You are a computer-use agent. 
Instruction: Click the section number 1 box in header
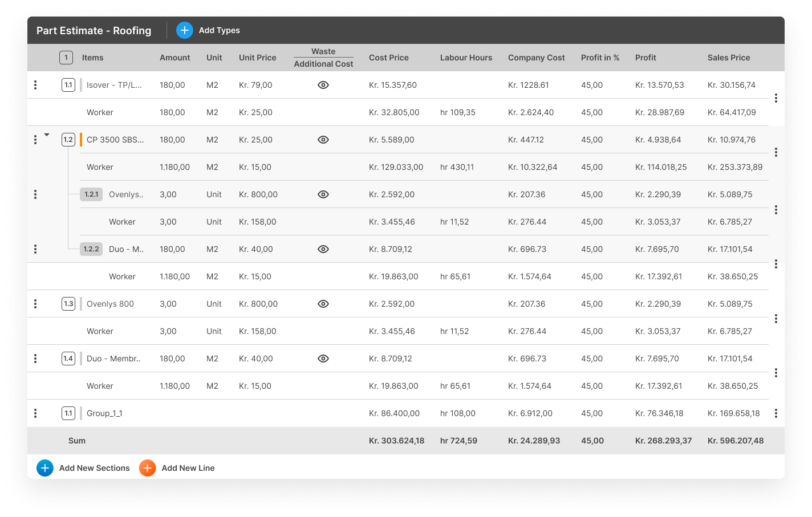(66, 58)
